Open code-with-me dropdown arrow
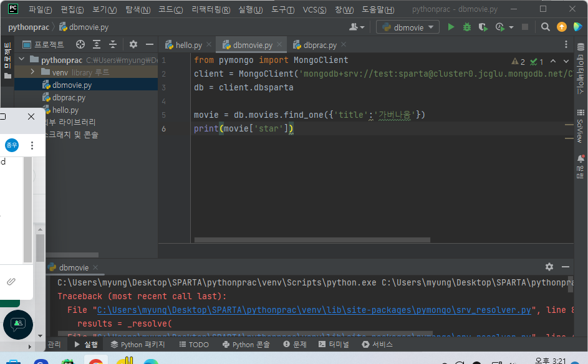 (x=362, y=27)
